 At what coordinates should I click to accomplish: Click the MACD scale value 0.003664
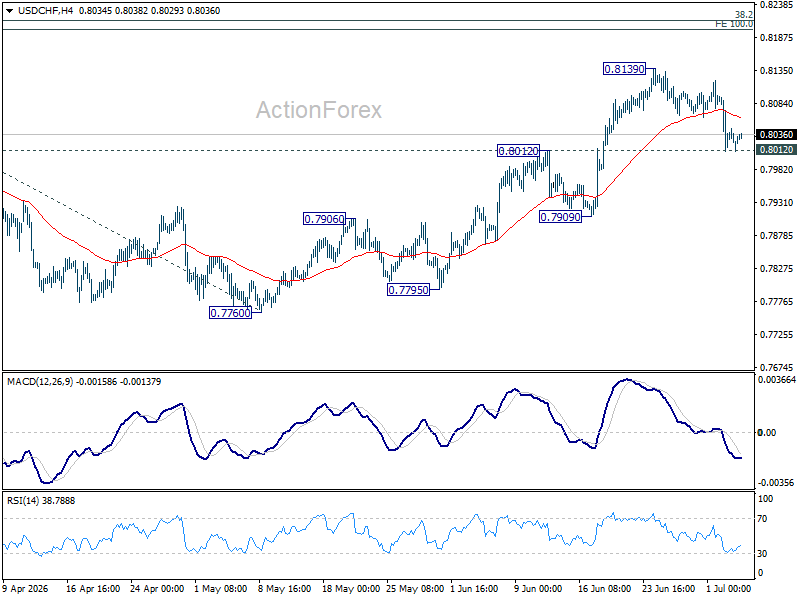pos(777,380)
